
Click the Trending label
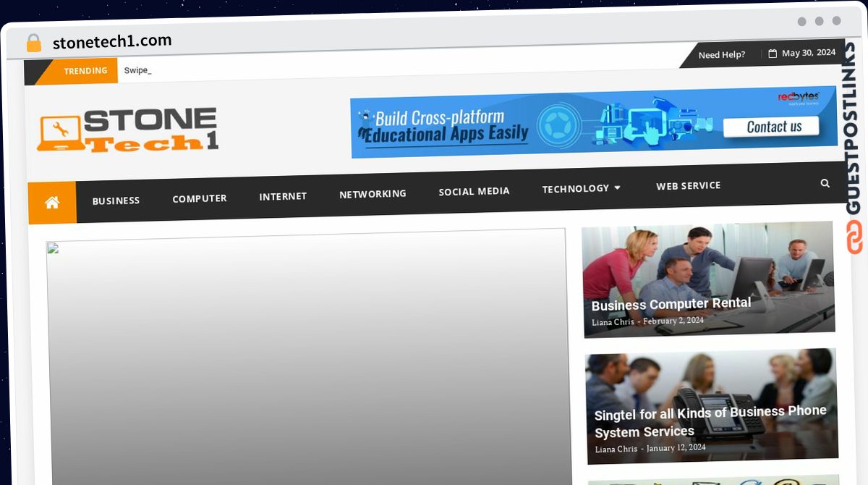pos(85,71)
